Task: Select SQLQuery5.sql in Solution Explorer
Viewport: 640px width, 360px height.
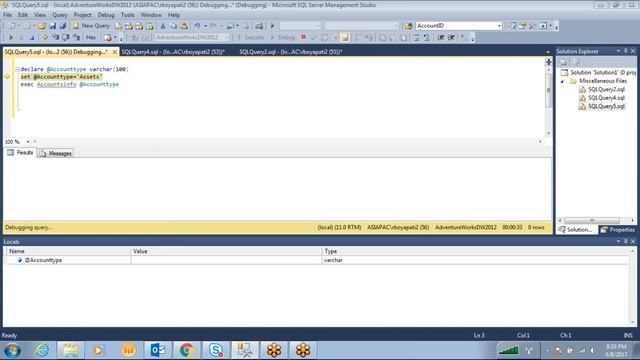Action: [x=606, y=107]
